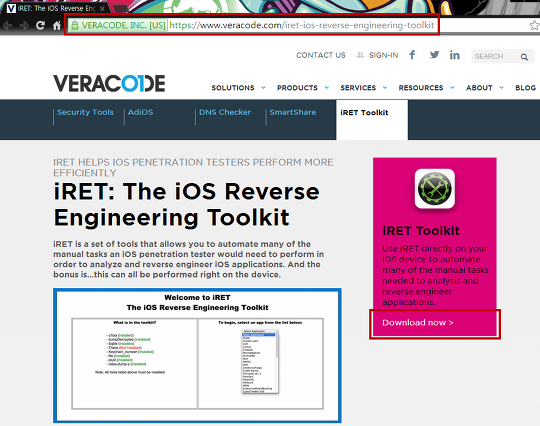
Task: Click the green SSL padlock icon
Action: click(74, 25)
